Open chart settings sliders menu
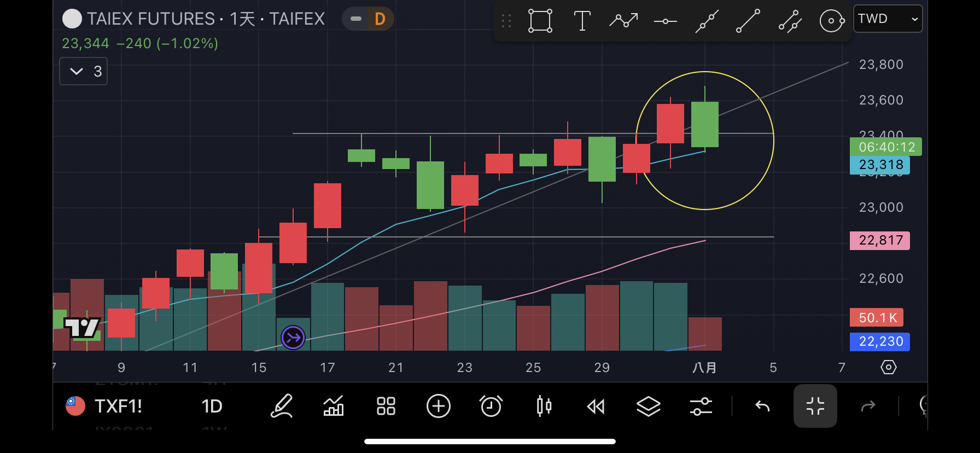Screen dimensions: 980x453 [x=701, y=406]
